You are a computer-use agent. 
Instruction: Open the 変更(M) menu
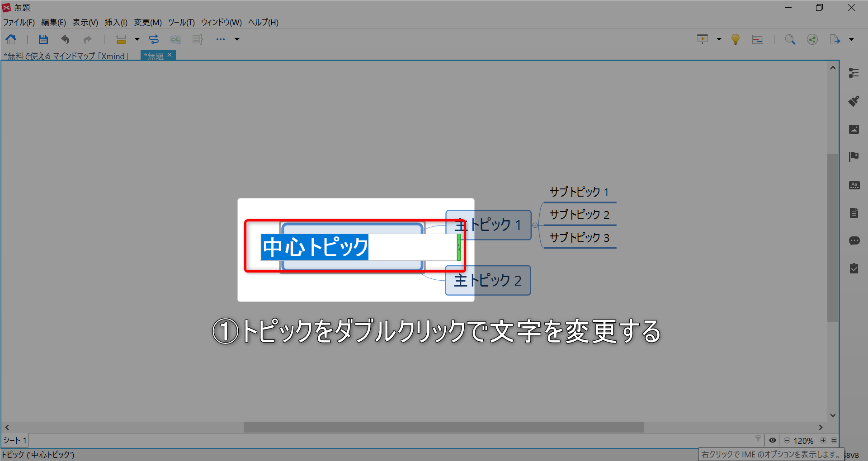click(148, 22)
